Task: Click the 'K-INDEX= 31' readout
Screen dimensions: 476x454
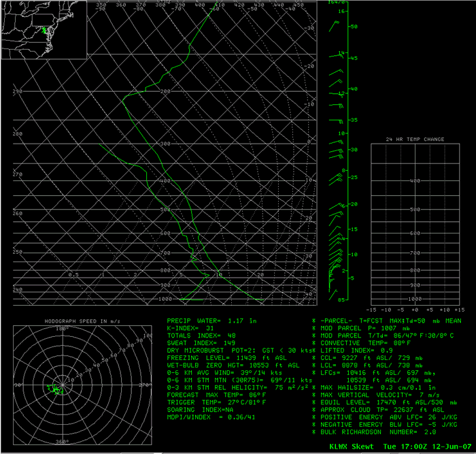Action: click(190, 328)
